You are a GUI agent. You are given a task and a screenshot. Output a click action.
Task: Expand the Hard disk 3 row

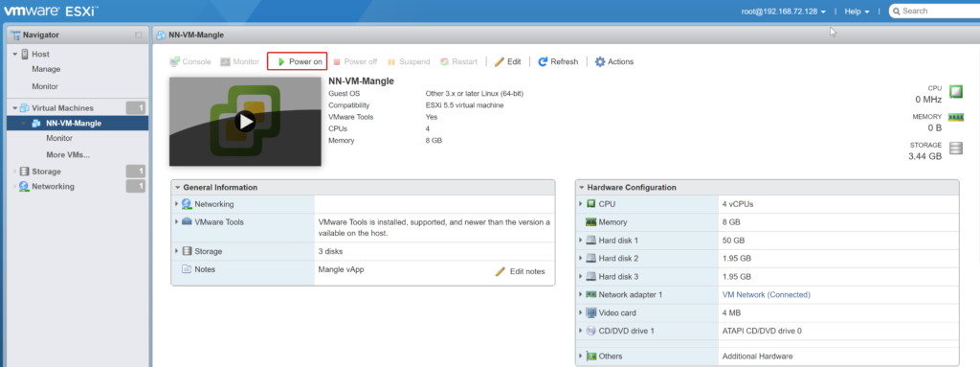click(x=582, y=276)
